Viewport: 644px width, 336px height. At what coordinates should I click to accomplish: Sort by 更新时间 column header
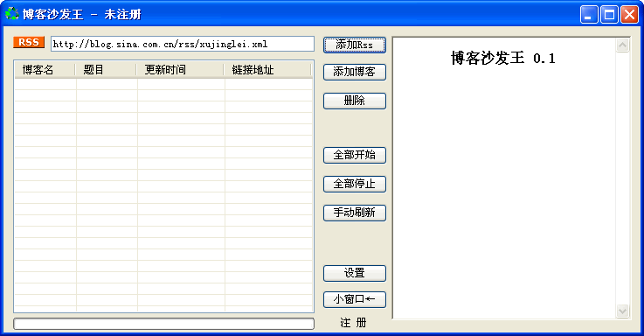click(180, 70)
